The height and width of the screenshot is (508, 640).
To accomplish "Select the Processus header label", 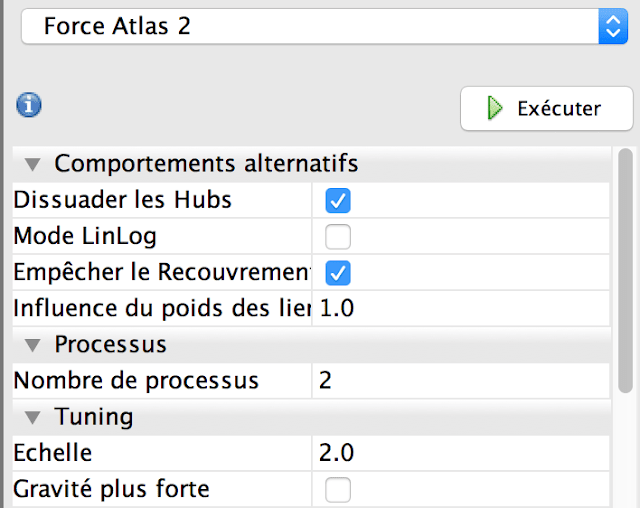I will coord(111,344).
